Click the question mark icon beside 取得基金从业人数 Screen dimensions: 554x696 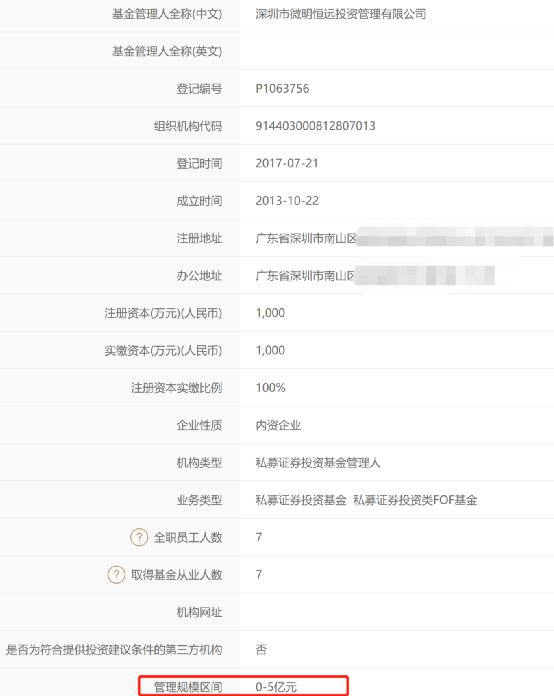coord(116,574)
